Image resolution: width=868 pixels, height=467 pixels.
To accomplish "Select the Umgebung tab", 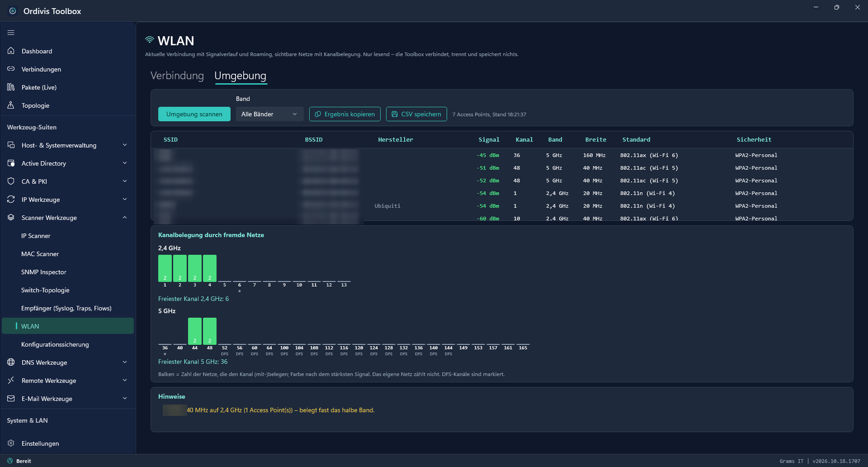I will pyautogui.click(x=240, y=75).
